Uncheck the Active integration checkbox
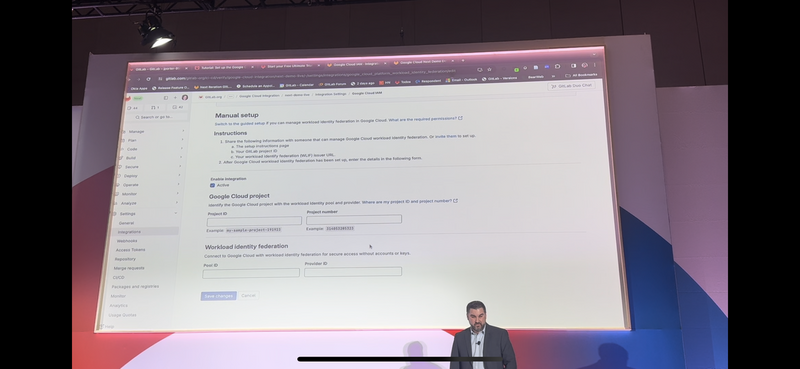The image size is (800, 369). [x=212, y=185]
